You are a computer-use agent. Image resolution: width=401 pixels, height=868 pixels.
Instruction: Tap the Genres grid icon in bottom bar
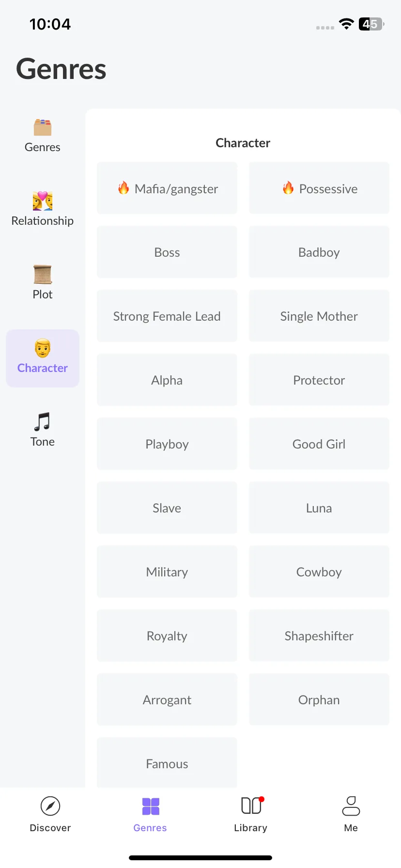151,806
